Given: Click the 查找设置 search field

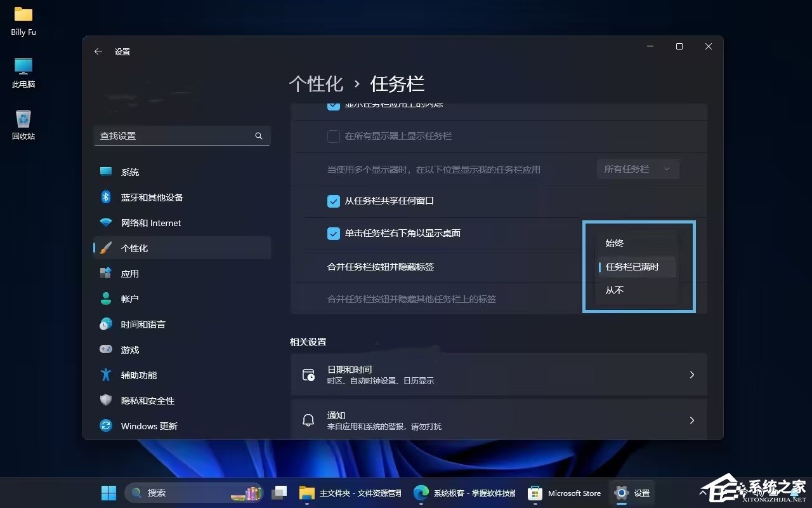Looking at the screenshot, I should tap(182, 136).
